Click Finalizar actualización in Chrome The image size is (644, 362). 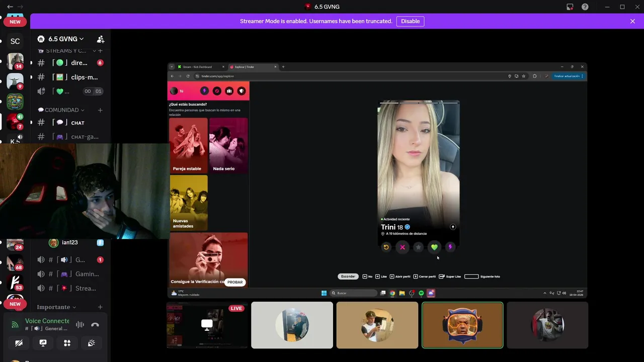pos(569,76)
